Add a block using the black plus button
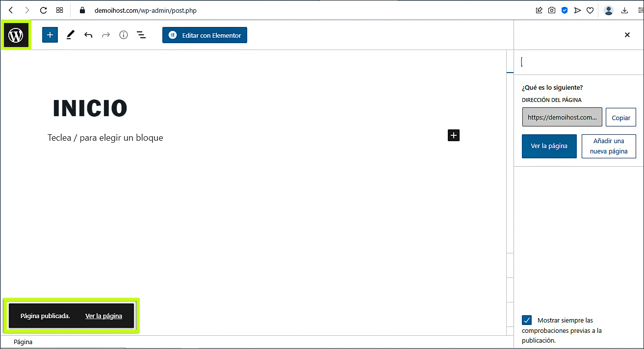 point(454,136)
